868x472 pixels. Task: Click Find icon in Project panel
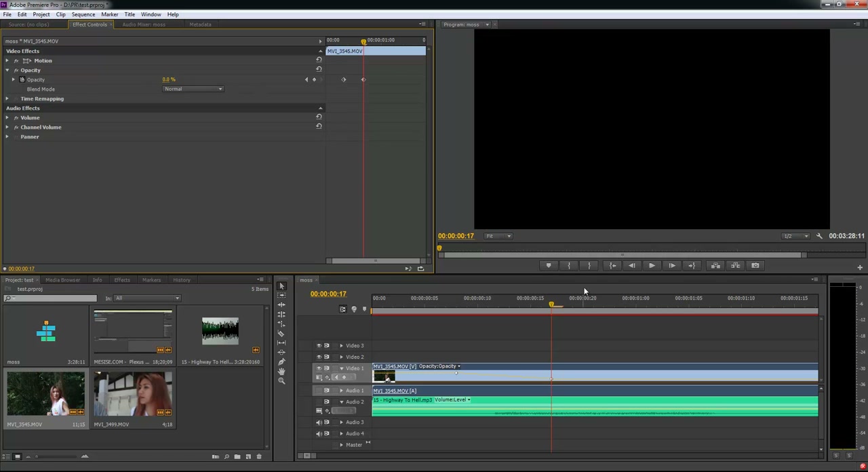(x=226, y=456)
